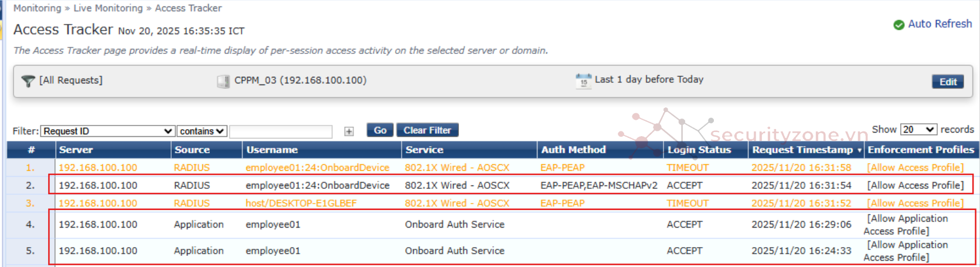
Task: Open Live Monitoring breadcrumb link
Action: tap(108, 8)
